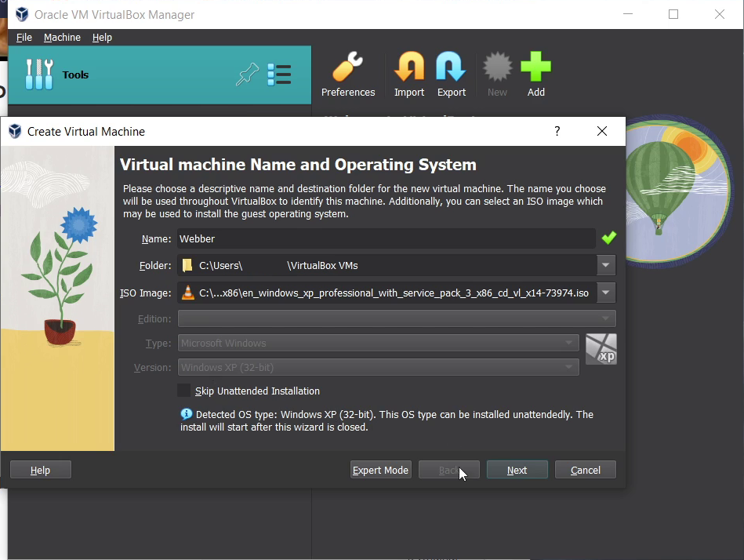This screenshot has width=744, height=560.
Task: Open the Preferences wrench icon
Action: coord(348,68)
